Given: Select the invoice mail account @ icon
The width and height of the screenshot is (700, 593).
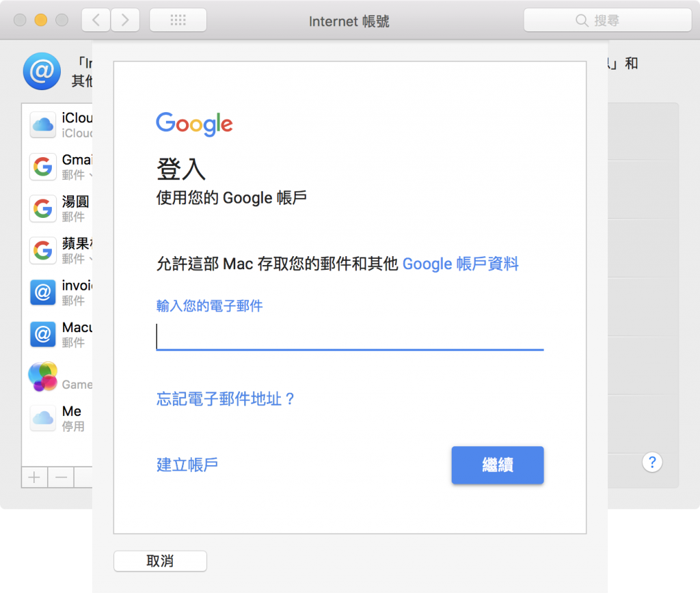Looking at the screenshot, I should click(43, 292).
